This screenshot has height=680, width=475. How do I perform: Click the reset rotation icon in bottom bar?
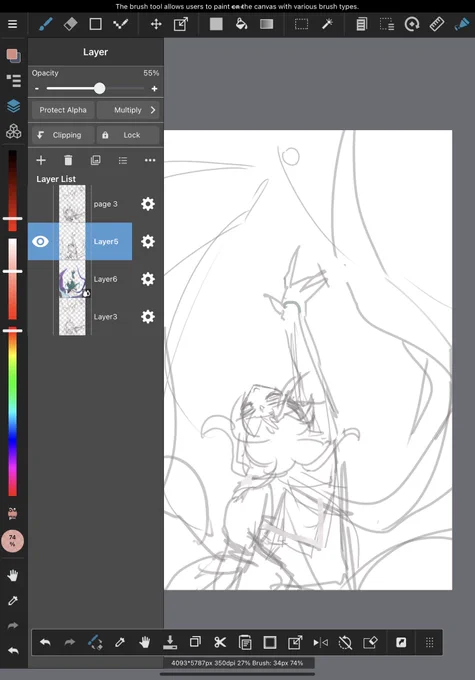[345, 642]
